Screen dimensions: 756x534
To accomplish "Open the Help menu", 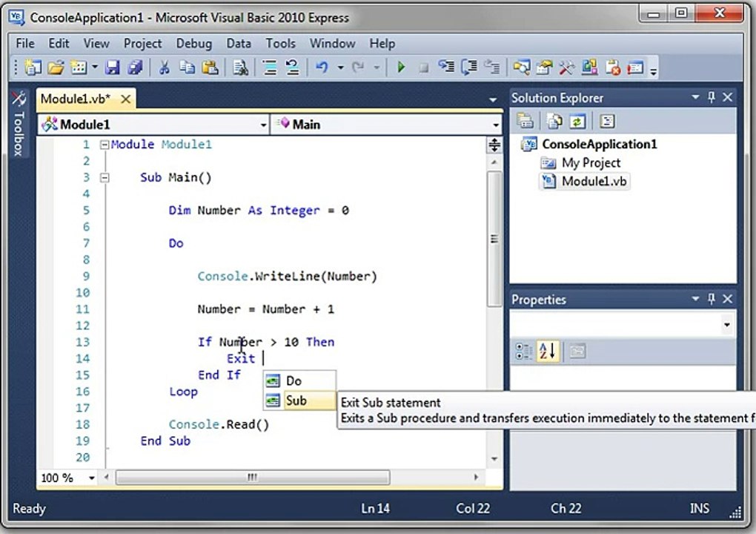I will coord(382,44).
